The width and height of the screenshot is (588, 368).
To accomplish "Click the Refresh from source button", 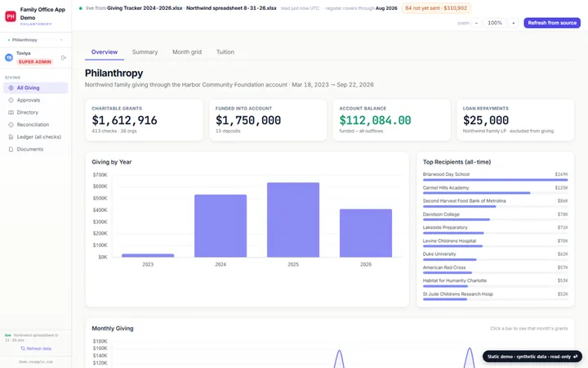I will [x=552, y=23].
